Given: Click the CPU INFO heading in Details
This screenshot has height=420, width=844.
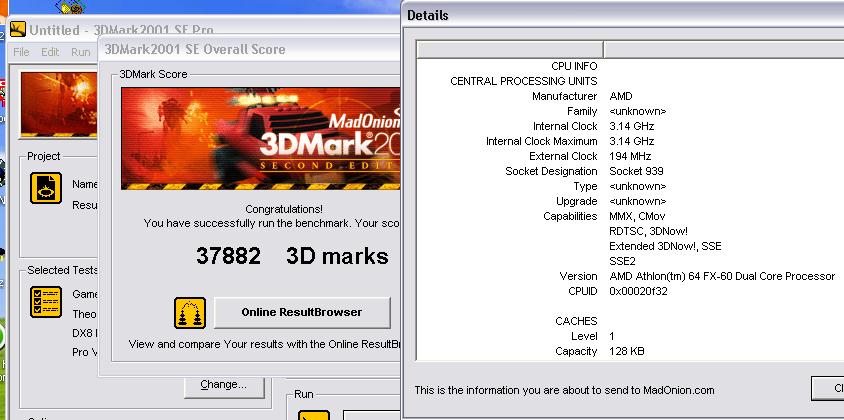Looking at the screenshot, I should coord(574,66).
